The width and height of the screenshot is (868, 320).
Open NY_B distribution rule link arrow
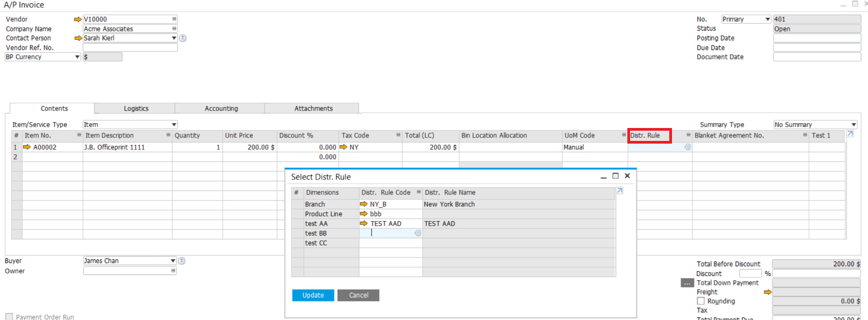pyautogui.click(x=364, y=204)
